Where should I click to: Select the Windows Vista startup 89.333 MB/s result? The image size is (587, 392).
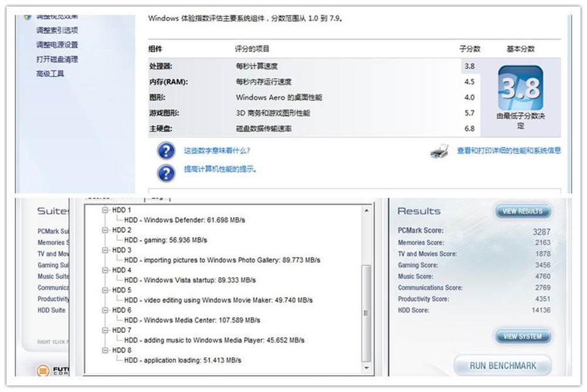(x=190, y=280)
